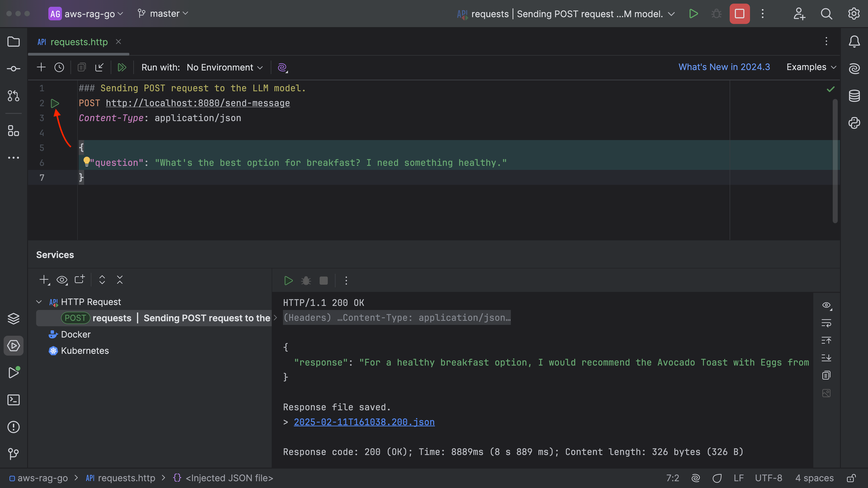
Task: Open the AI Assistant sidebar panel
Action: (x=855, y=68)
